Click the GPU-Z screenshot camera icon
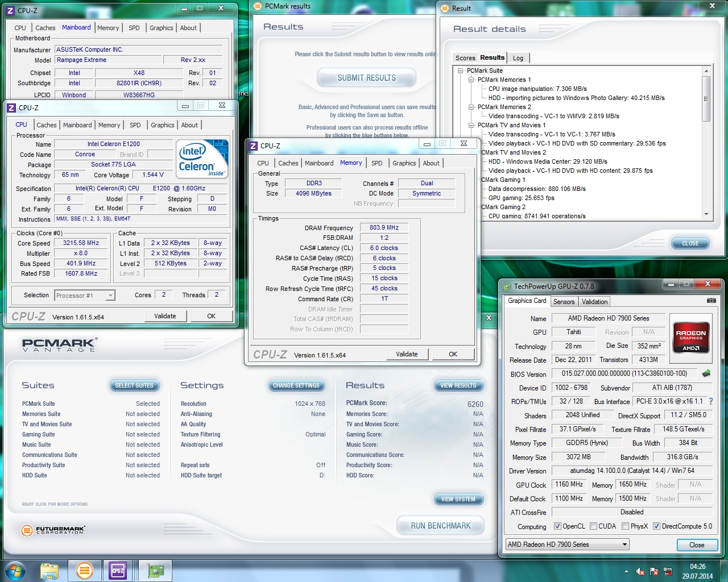This screenshot has height=582, width=728. point(711,301)
